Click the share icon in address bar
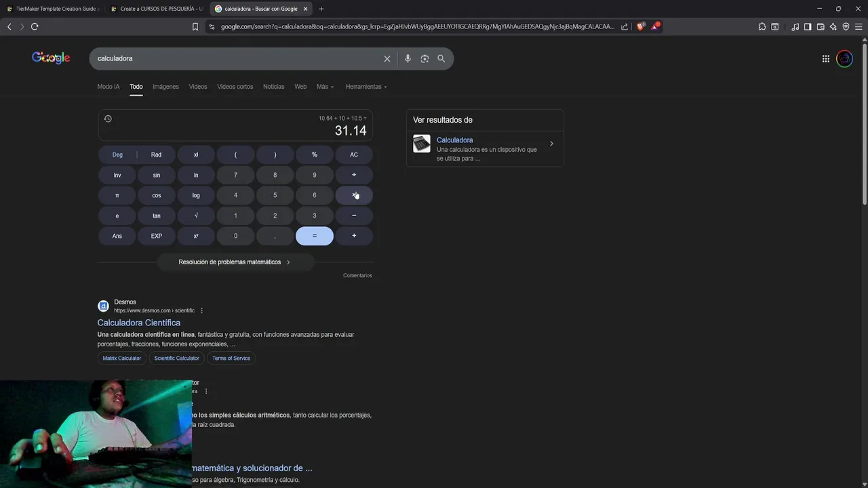Image resolution: width=868 pixels, height=488 pixels. click(x=625, y=26)
